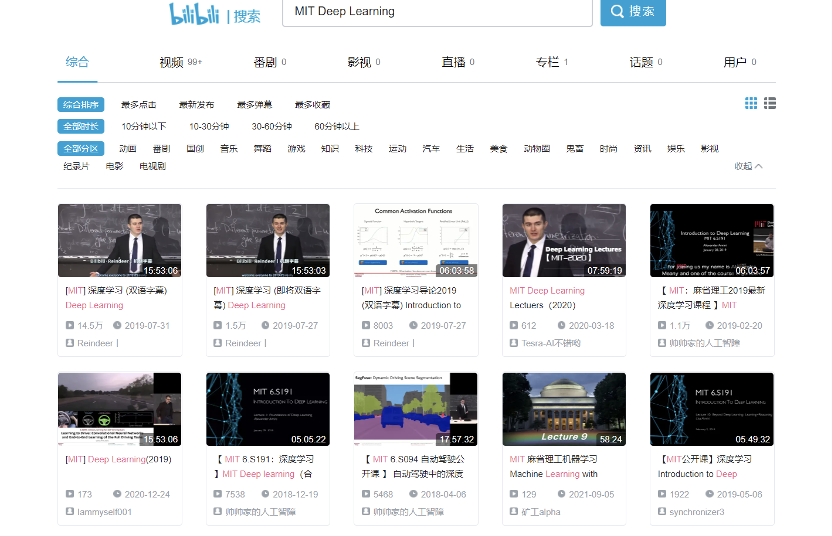Filter duration to 10分钟以下

[144, 126]
